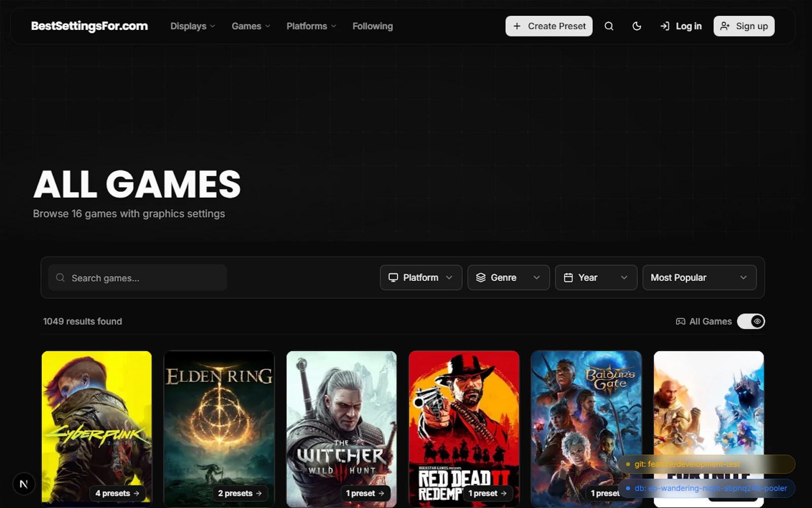Open the Year filter dropdown
Screen dimensions: 812x508
(596, 277)
